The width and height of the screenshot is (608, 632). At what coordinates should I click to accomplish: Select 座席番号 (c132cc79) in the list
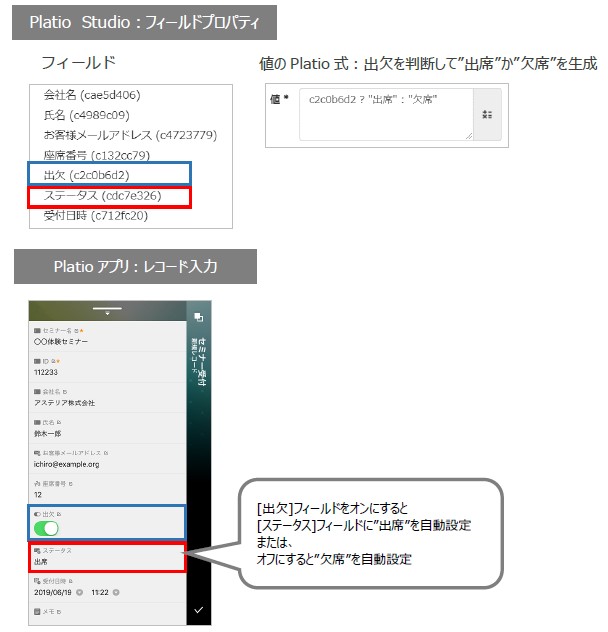[x=96, y=155]
